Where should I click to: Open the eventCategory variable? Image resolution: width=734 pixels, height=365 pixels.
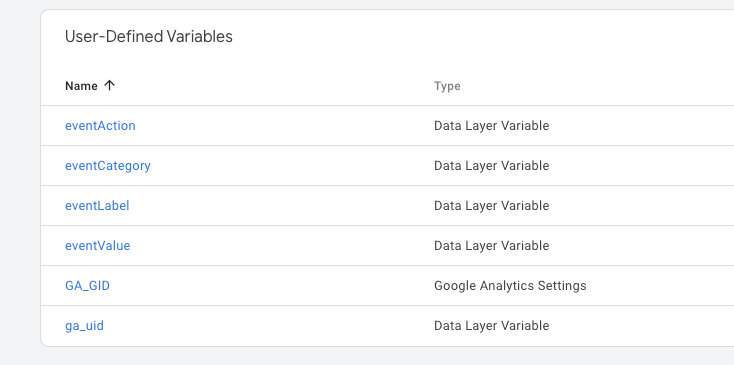(108, 166)
